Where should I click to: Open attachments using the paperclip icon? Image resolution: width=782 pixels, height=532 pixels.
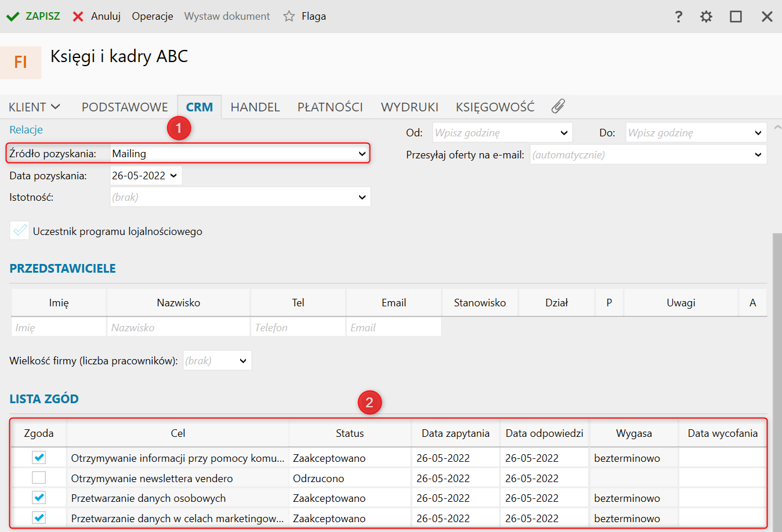(x=557, y=106)
